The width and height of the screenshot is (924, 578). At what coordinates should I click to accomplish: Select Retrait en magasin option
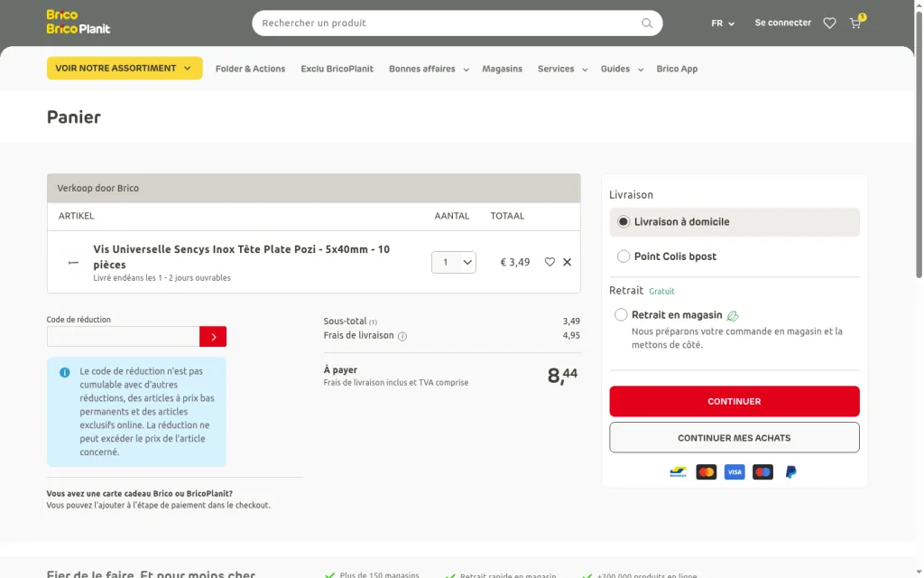pos(621,315)
